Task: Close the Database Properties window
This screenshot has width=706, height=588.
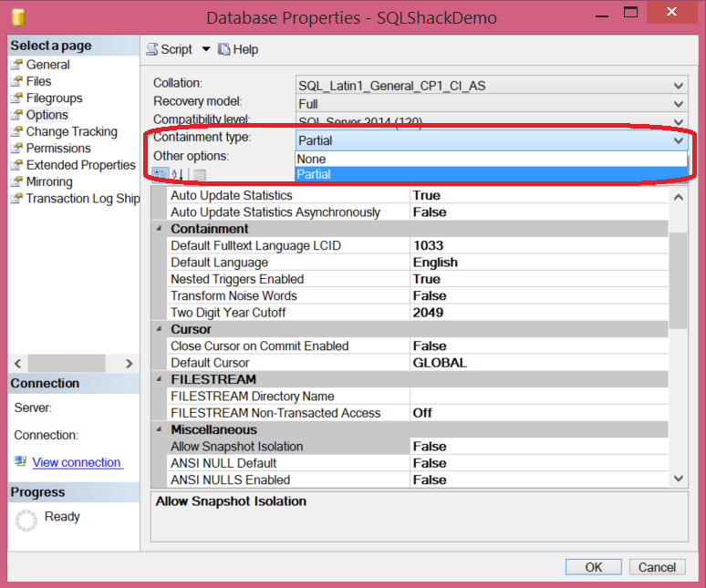Action: [671, 12]
